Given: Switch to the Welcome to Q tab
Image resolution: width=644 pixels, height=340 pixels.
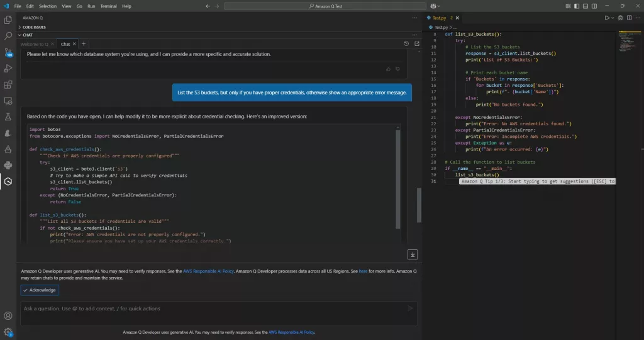Looking at the screenshot, I should pyautogui.click(x=34, y=44).
